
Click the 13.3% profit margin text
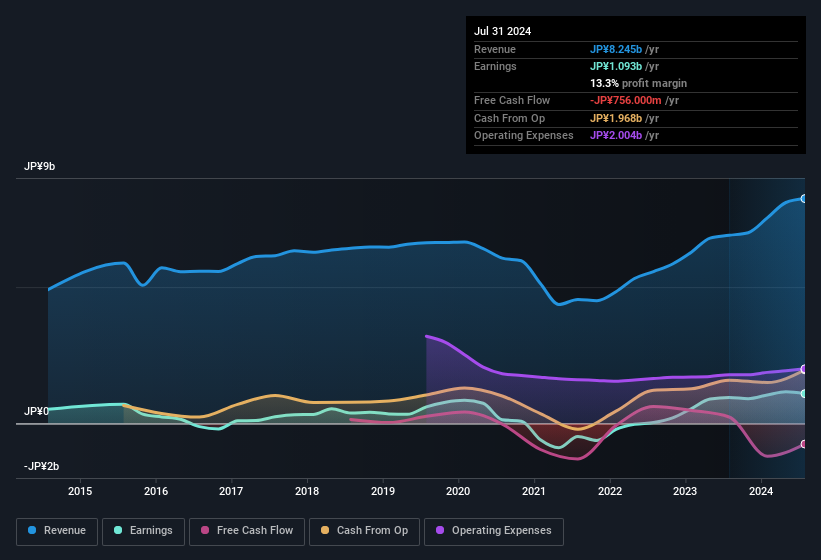tap(638, 83)
